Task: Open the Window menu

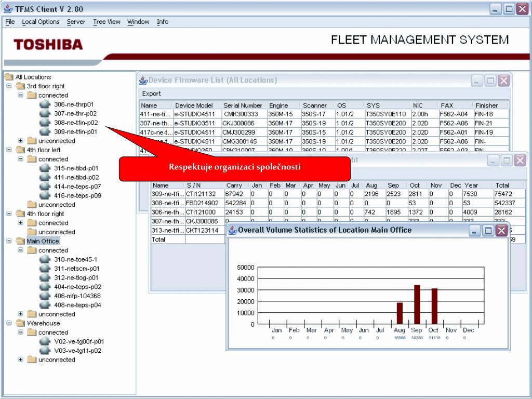Action: [x=138, y=22]
